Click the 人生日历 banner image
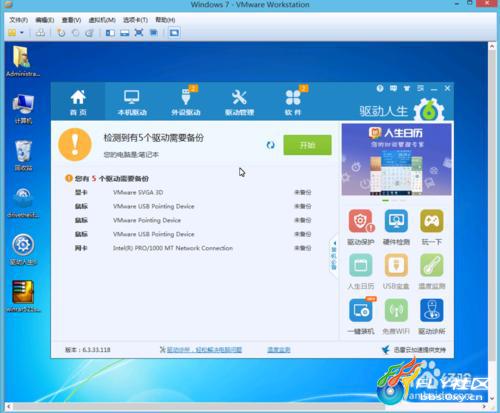Image resolution: width=500 pixels, height=413 pixels. pyautogui.click(x=396, y=159)
